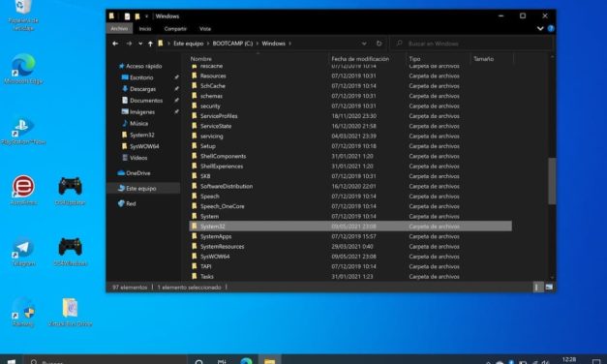Select the security folder icon
The width and height of the screenshot is (607, 364).
pos(195,106)
